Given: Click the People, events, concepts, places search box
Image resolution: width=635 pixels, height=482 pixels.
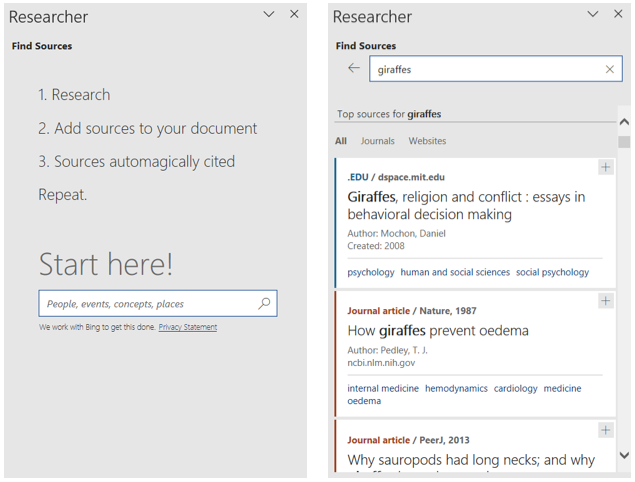Looking at the screenshot, I should [x=158, y=303].
